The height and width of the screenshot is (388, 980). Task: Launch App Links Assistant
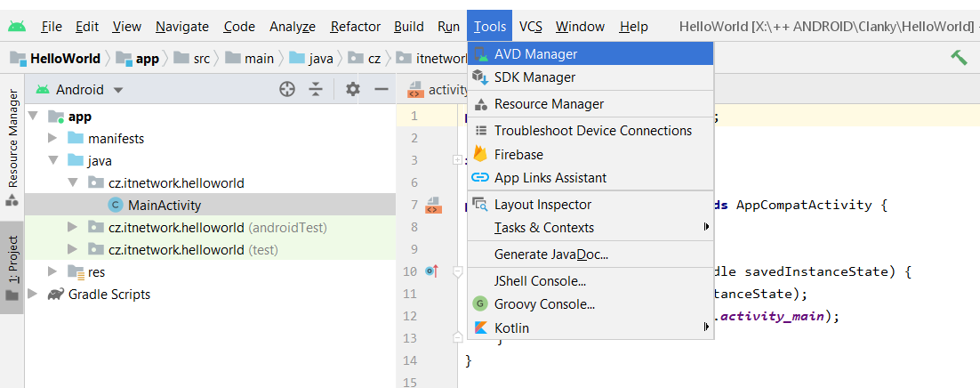pyautogui.click(x=550, y=177)
